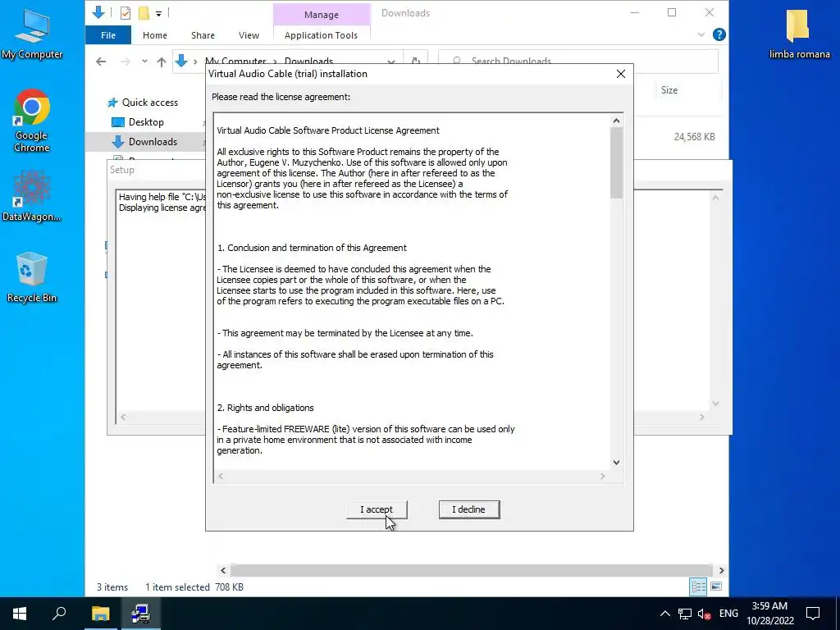Click the I decline button
This screenshot has width=840, height=630.
point(468,509)
